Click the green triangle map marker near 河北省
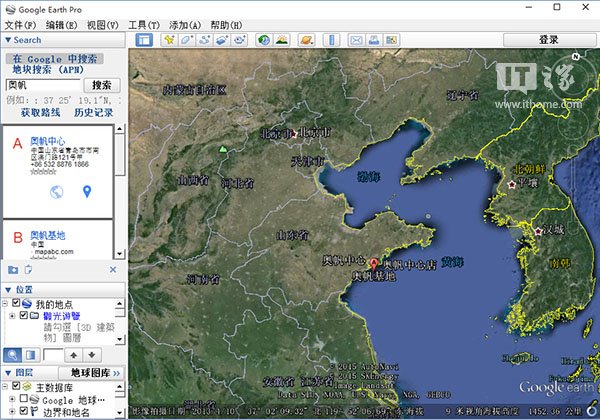The width and height of the screenshot is (600, 420). pos(223,149)
